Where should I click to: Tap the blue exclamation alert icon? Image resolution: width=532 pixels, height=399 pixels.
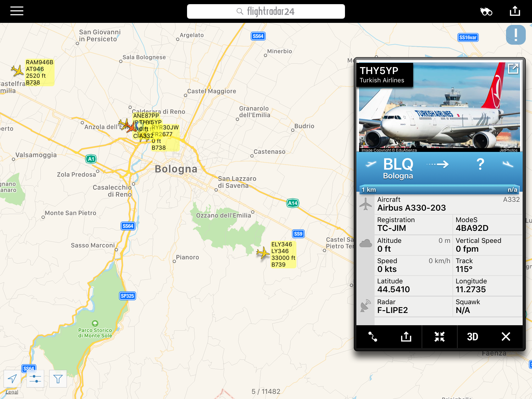pos(516,35)
